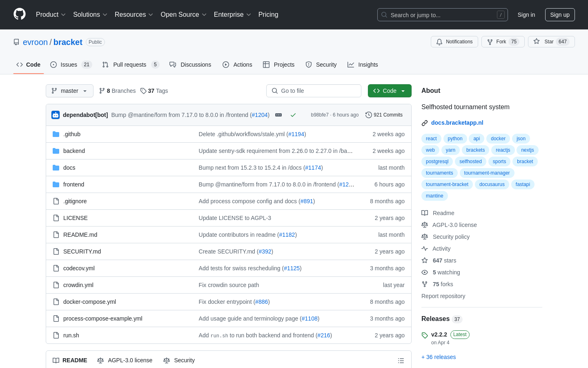
Task: Open the process-compose-example.yml file
Action: click(103, 319)
